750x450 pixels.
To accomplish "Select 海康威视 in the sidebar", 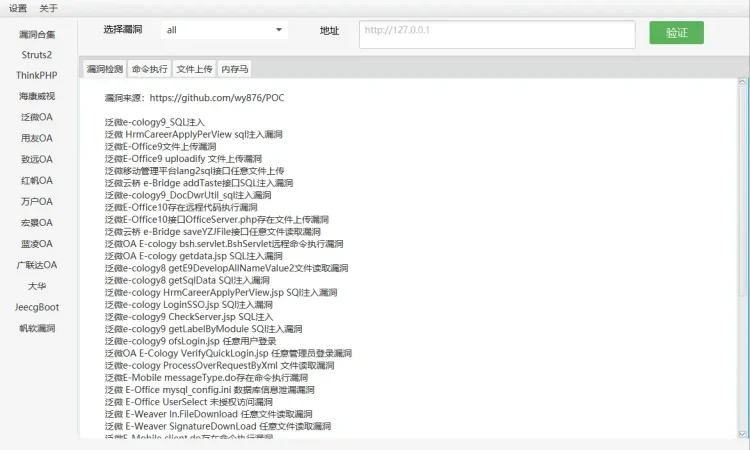I will [x=37, y=96].
